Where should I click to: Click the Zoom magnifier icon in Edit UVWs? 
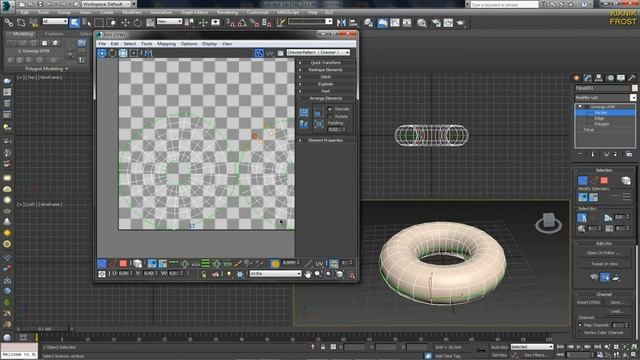318,274
